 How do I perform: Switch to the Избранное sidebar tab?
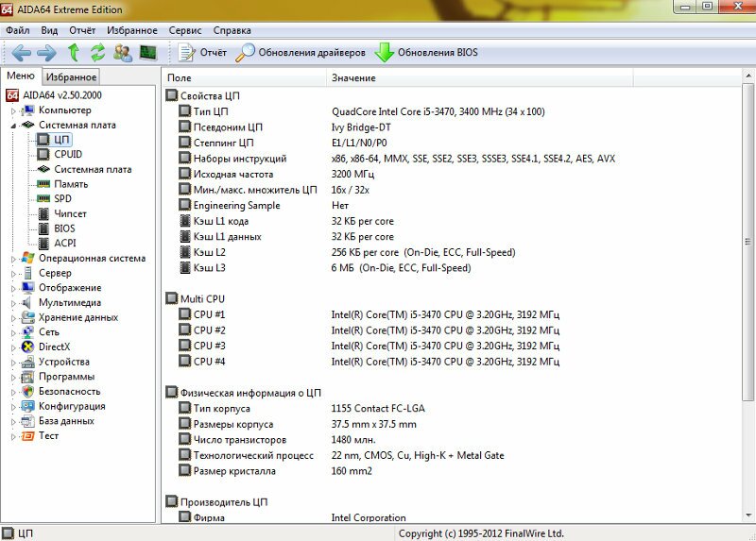(x=72, y=77)
